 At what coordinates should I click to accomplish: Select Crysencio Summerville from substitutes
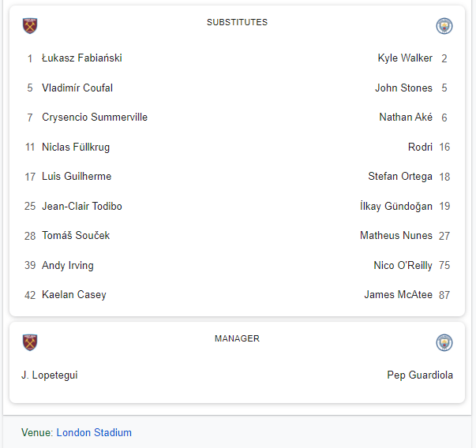95,118
